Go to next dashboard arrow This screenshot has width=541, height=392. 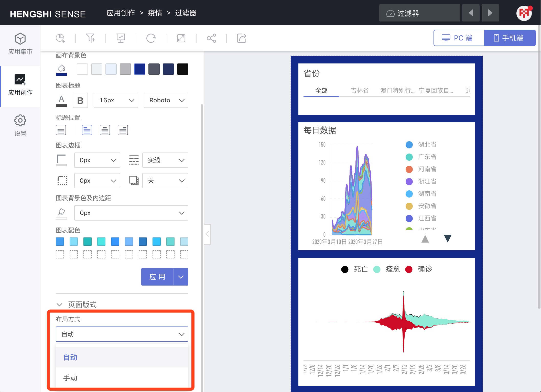490,13
